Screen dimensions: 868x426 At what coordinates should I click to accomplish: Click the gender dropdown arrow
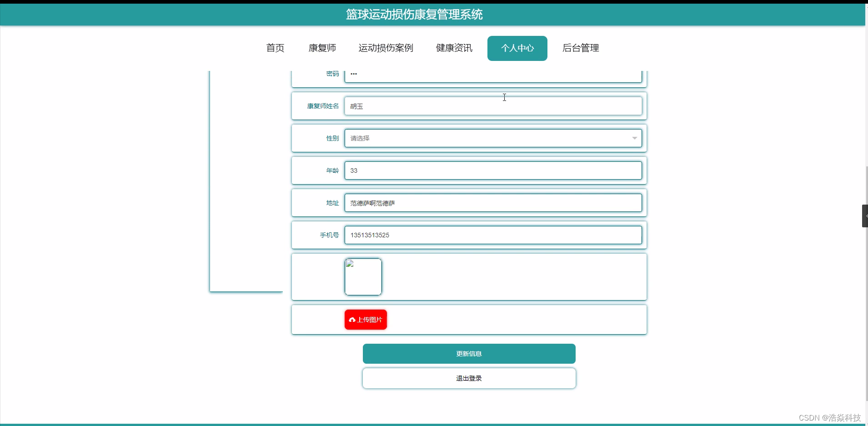point(635,138)
